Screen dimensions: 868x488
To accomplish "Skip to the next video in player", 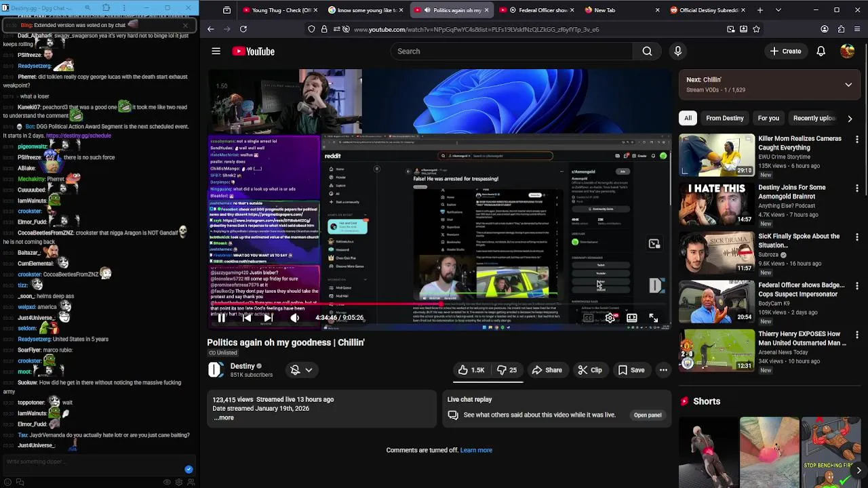I will [268, 317].
